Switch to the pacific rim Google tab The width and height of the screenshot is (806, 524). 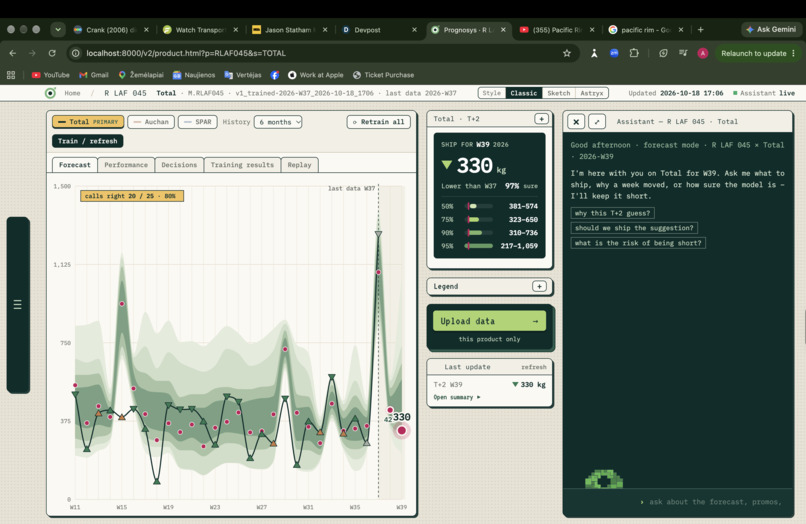point(645,30)
